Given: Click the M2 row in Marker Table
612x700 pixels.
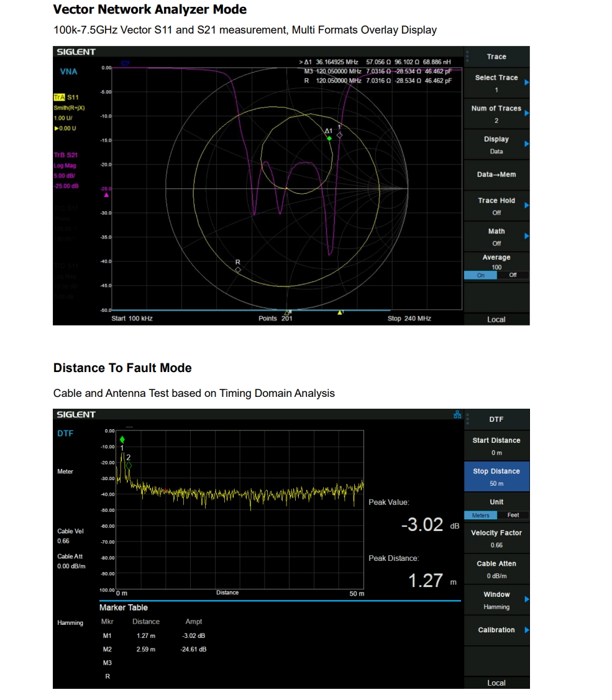Looking at the screenshot, I should pyautogui.click(x=153, y=650).
